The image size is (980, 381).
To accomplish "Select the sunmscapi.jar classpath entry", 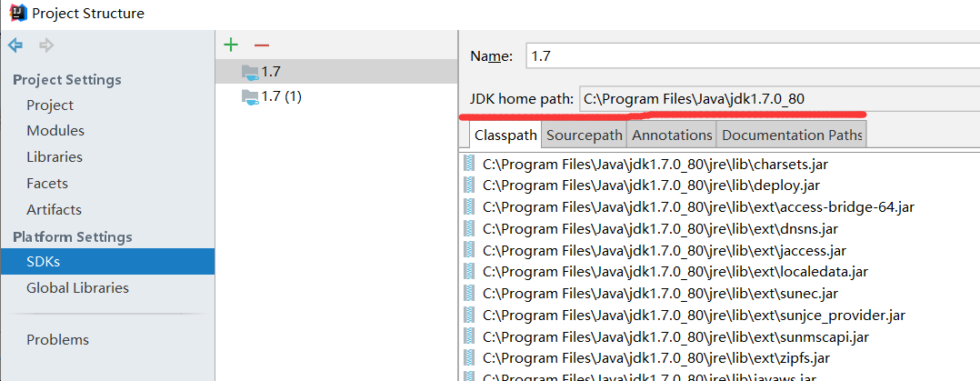I will (x=675, y=337).
